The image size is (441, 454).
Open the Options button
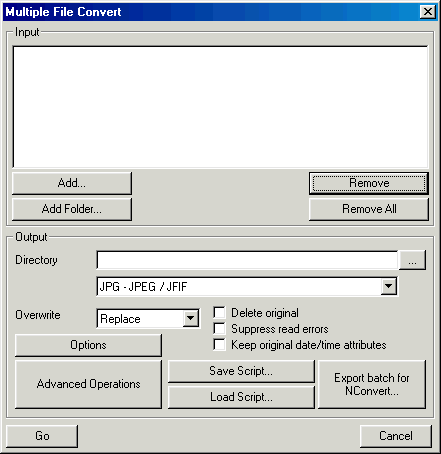coord(88,345)
